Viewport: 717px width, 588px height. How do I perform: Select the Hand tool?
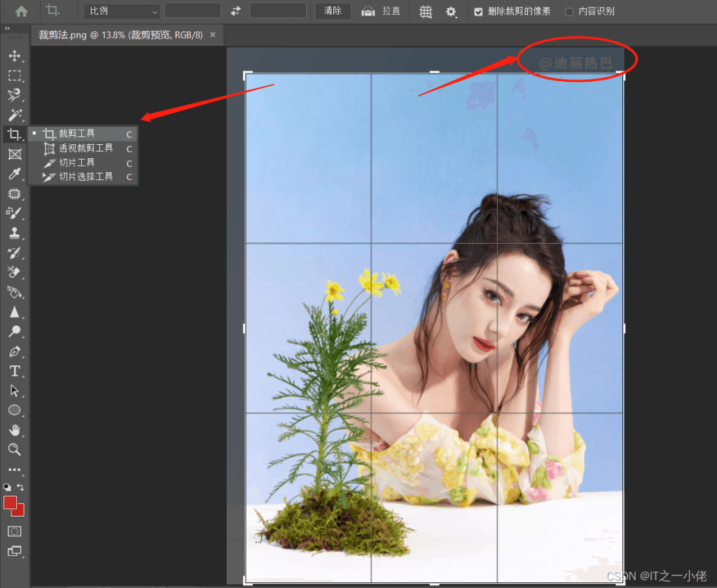pyautogui.click(x=14, y=430)
